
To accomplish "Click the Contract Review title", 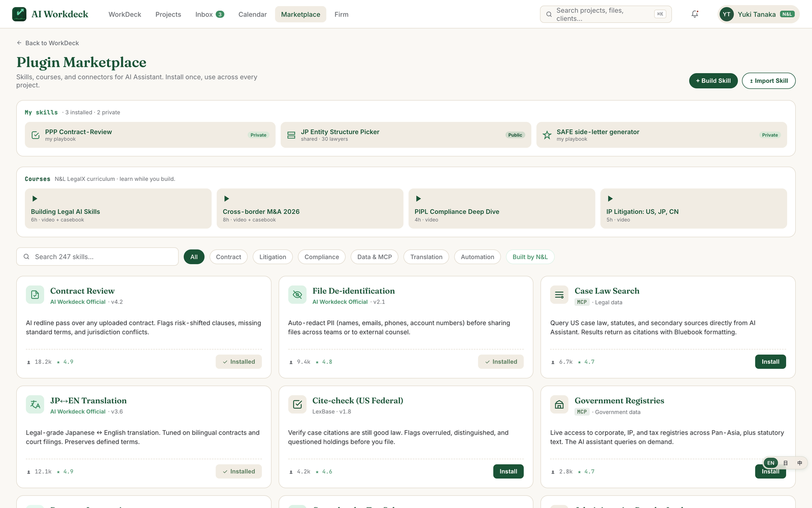I will click(82, 291).
